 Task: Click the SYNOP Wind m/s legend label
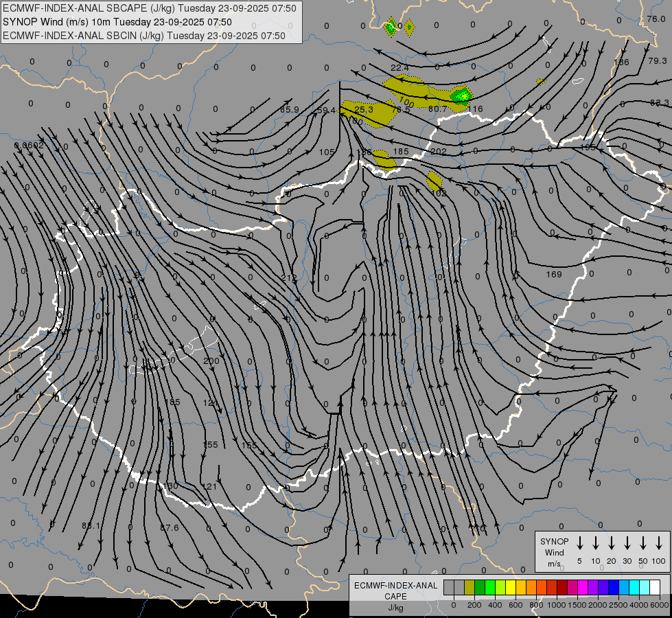[x=554, y=552]
